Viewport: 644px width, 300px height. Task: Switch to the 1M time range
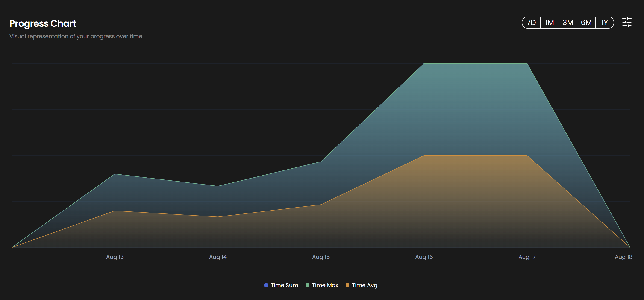(x=549, y=23)
